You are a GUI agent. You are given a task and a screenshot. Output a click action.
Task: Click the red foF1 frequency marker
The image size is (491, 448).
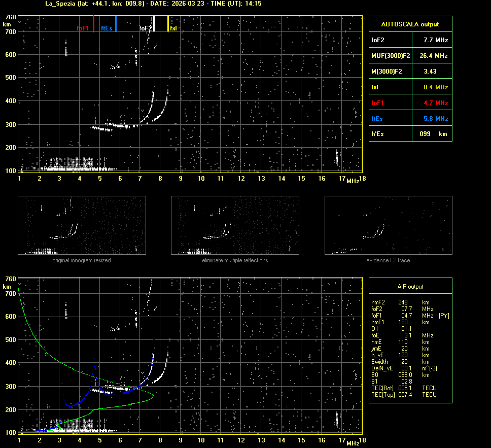click(93, 24)
